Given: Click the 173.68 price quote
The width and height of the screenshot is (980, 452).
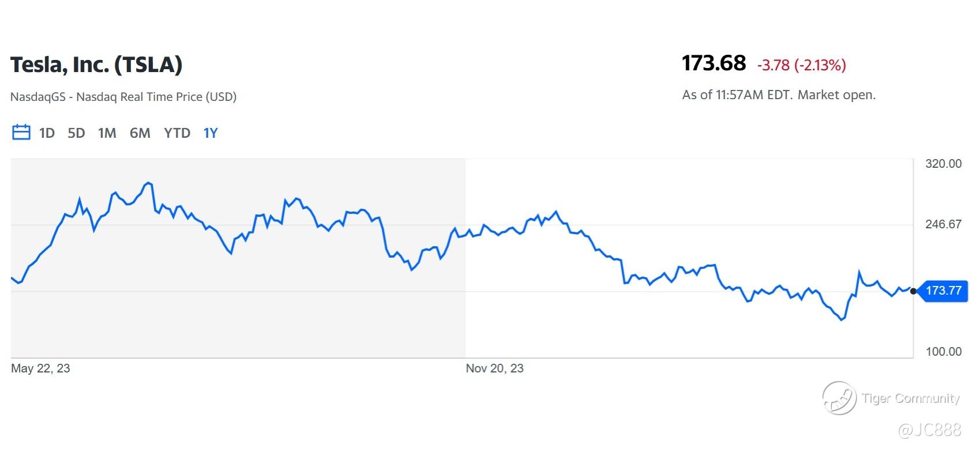Looking at the screenshot, I should (x=714, y=63).
